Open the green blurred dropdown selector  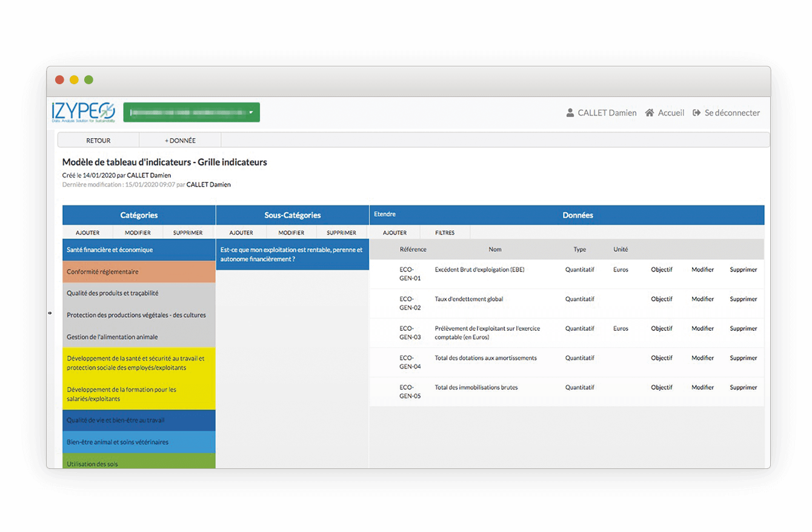pos(191,113)
